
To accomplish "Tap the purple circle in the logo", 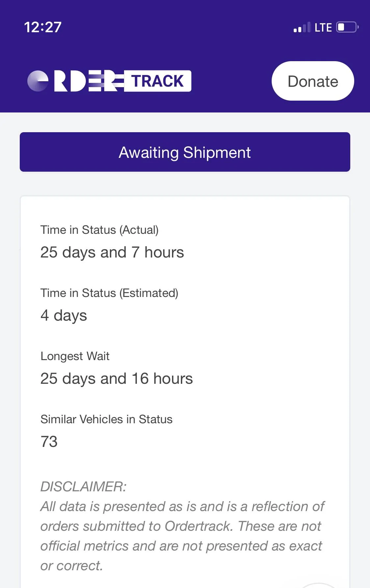I will pos(38,81).
